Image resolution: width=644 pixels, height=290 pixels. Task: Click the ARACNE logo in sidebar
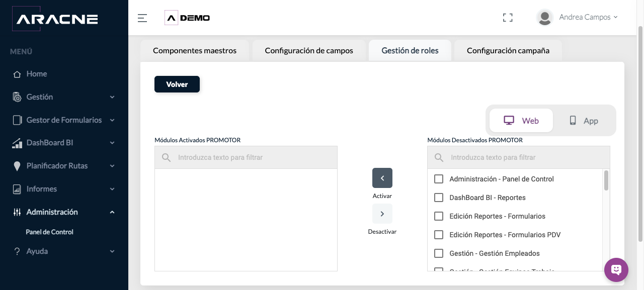click(x=55, y=19)
